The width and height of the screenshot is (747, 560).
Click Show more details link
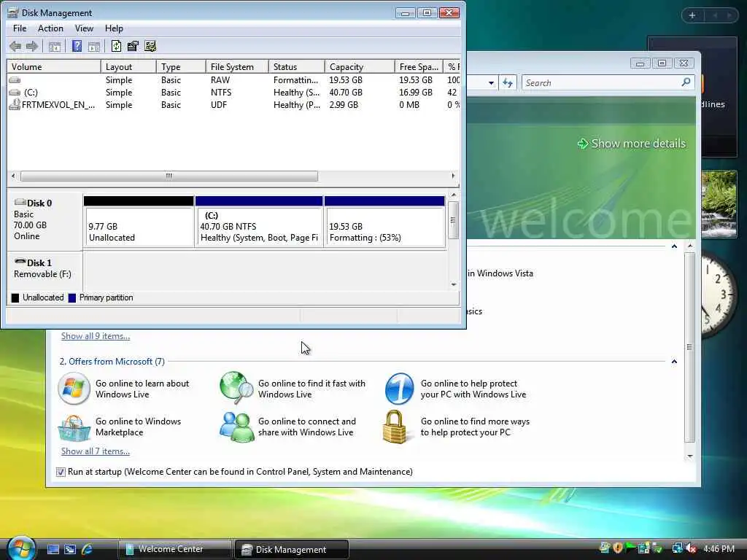pyautogui.click(x=632, y=144)
